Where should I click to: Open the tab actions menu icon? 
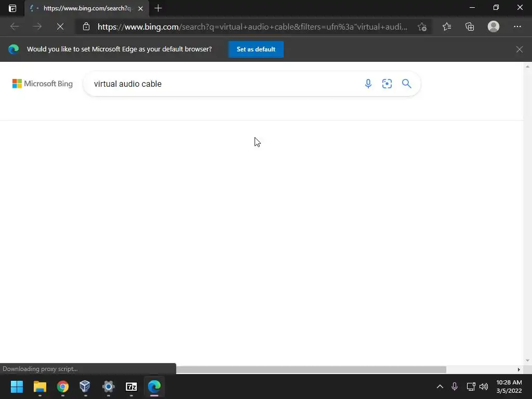pyautogui.click(x=12, y=8)
